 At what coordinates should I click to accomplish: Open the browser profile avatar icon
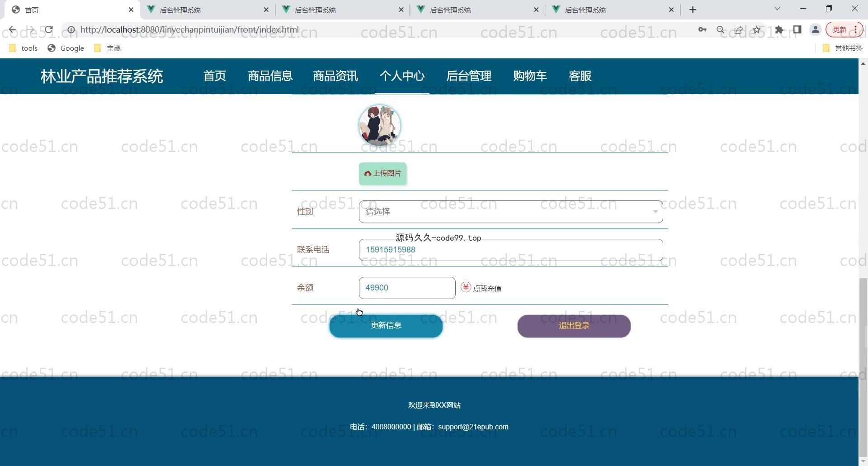pyautogui.click(x=816, y=30)
